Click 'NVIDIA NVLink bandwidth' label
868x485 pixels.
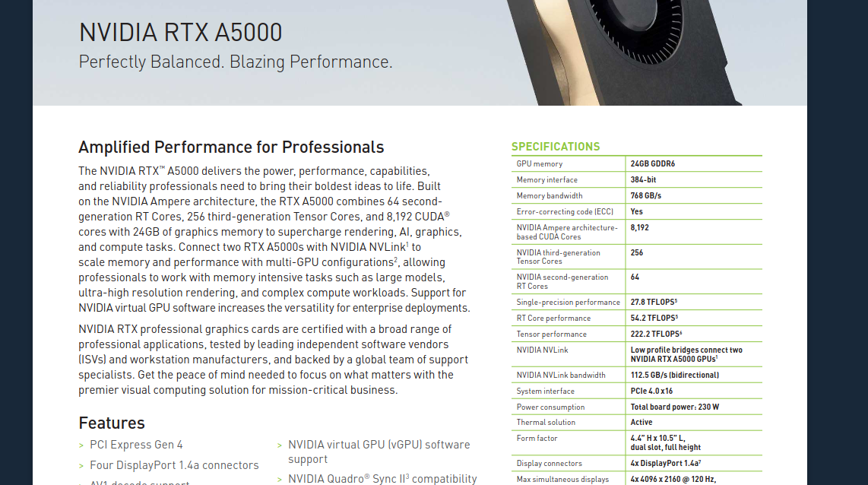click(561, 376)
